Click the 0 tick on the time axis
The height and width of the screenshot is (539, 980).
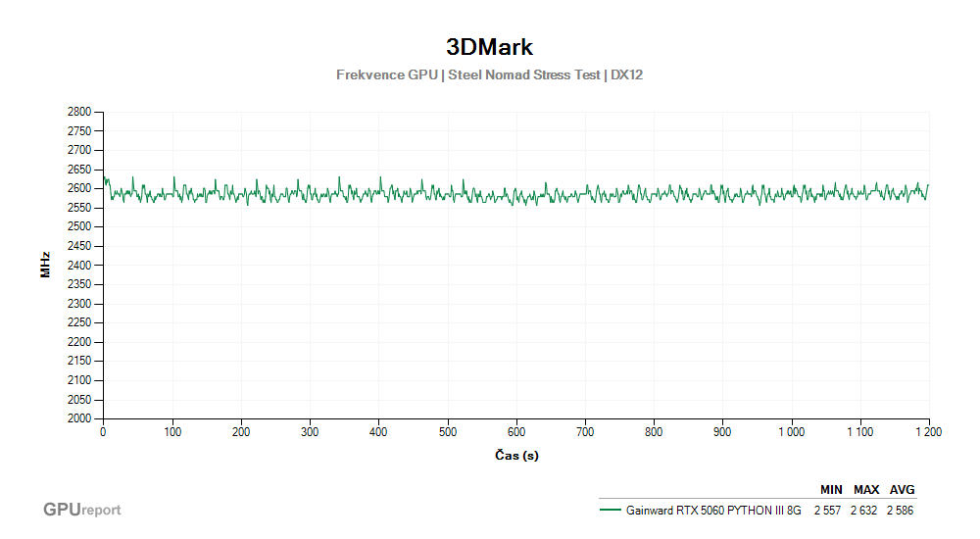pos(103,431)
